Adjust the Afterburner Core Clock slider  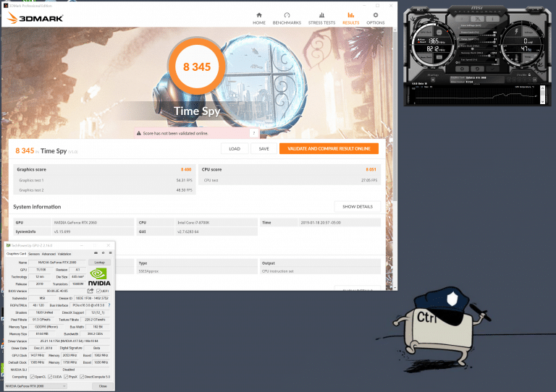coord(478,49)
